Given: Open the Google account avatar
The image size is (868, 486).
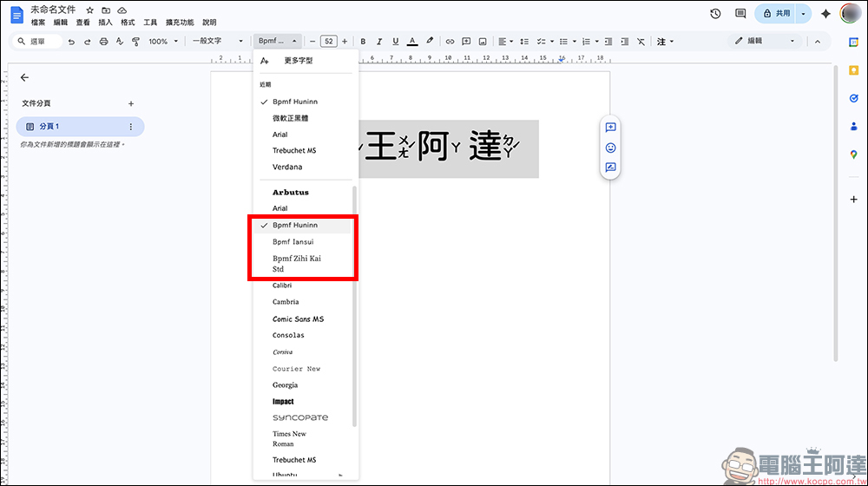Looking at the screenshot, I should pos(850,14).
